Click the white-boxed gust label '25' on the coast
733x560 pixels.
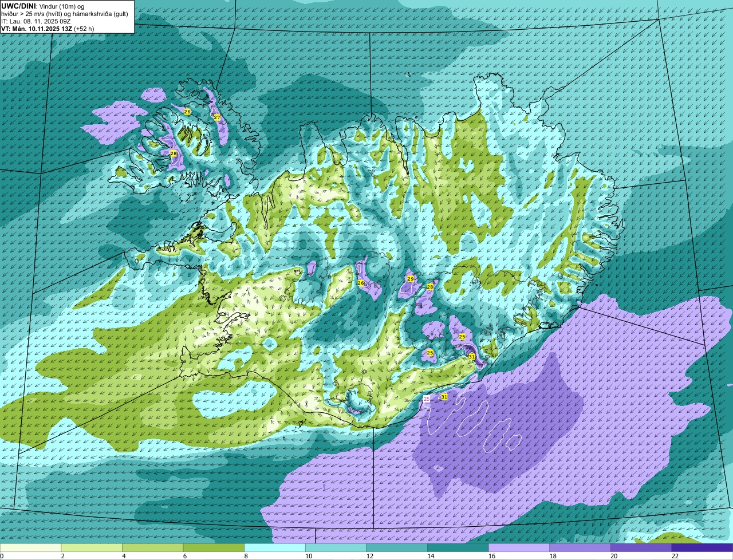(x=426, y=399)
